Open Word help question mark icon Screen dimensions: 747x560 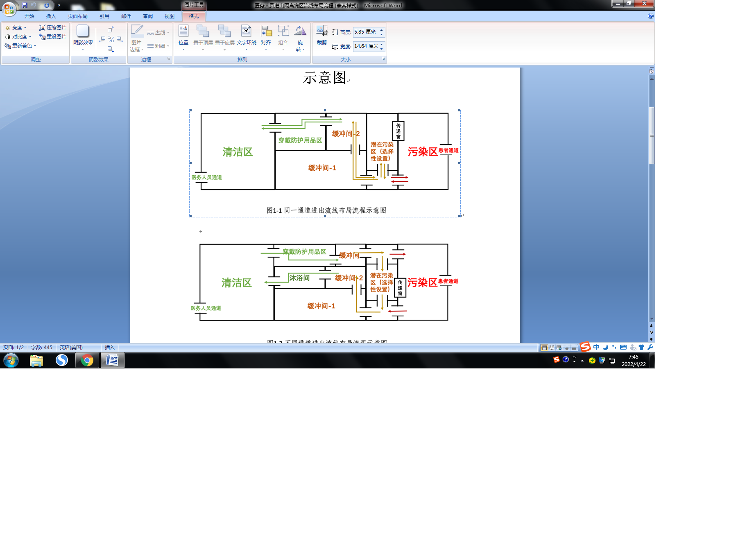[651, 16]
